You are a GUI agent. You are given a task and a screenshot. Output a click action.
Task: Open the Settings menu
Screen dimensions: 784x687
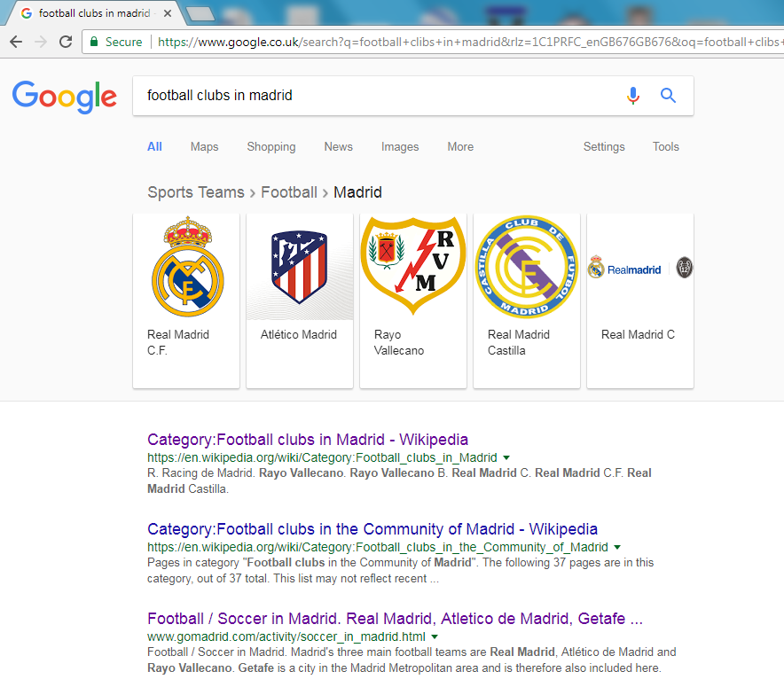click(604, 147)
